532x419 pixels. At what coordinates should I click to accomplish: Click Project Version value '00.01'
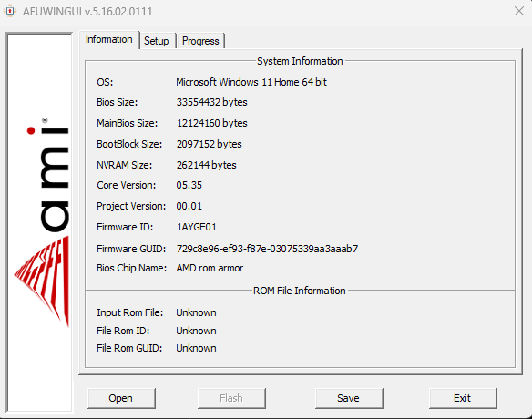coord(189,206)
